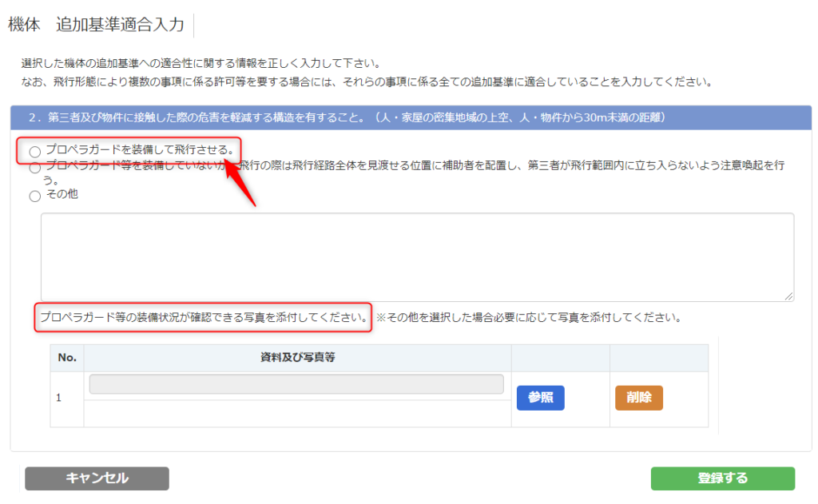
Task: Click the その他 label text
Action: tap(62, 194)
